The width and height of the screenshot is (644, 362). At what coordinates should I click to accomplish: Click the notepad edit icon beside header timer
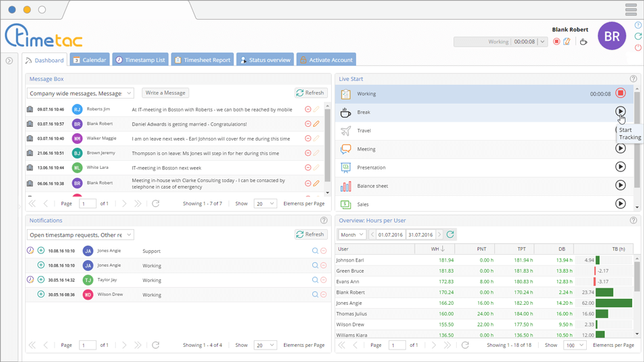coord(566,42)
